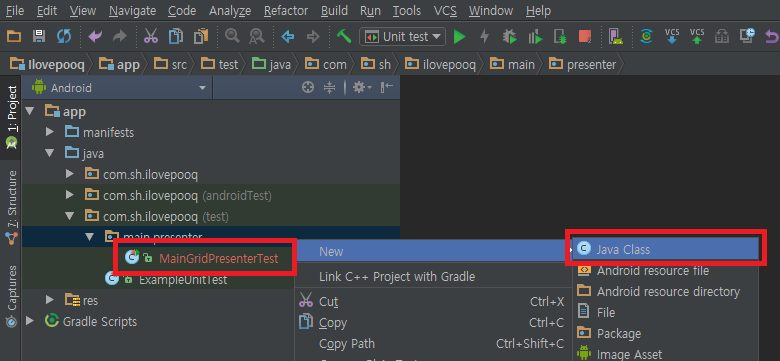Select MainGridPresenterTest class in tree
The width and height of the screenshot is (780, 361).
(219, 258)
